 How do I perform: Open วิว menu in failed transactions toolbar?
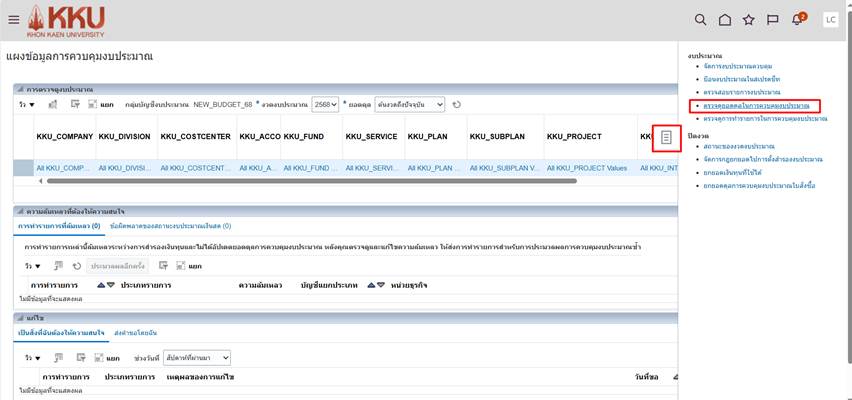(33, 266)
